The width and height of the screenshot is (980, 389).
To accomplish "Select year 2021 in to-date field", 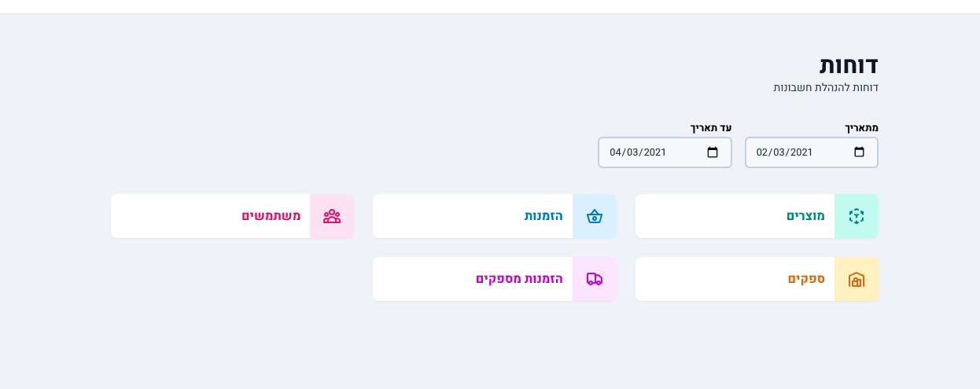I will (654, 152).
